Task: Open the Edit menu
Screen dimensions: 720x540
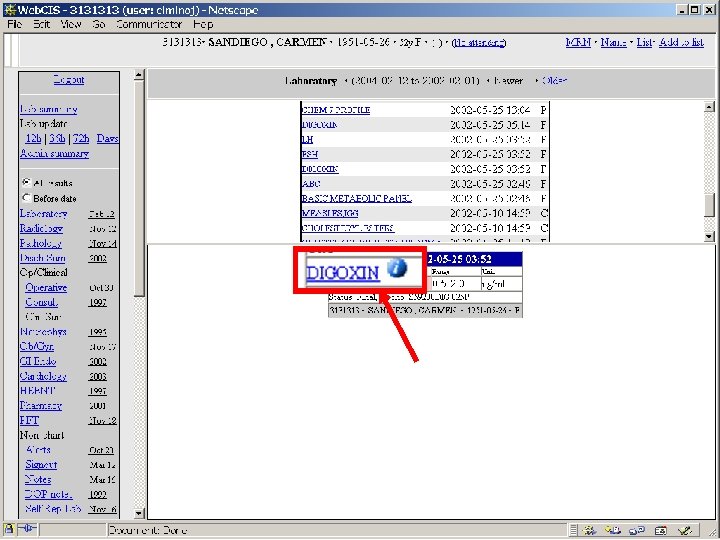Action: pyautogui.click(x=41, y=24)
